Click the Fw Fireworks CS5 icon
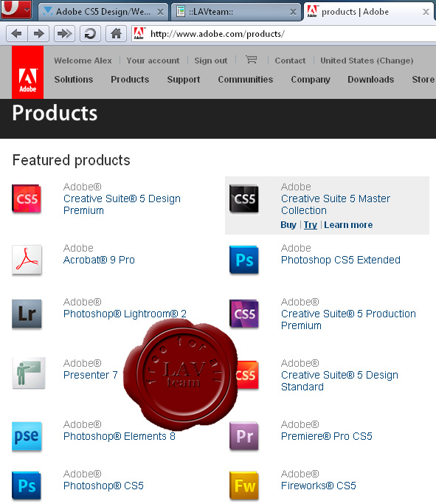 tap(244, 486)
